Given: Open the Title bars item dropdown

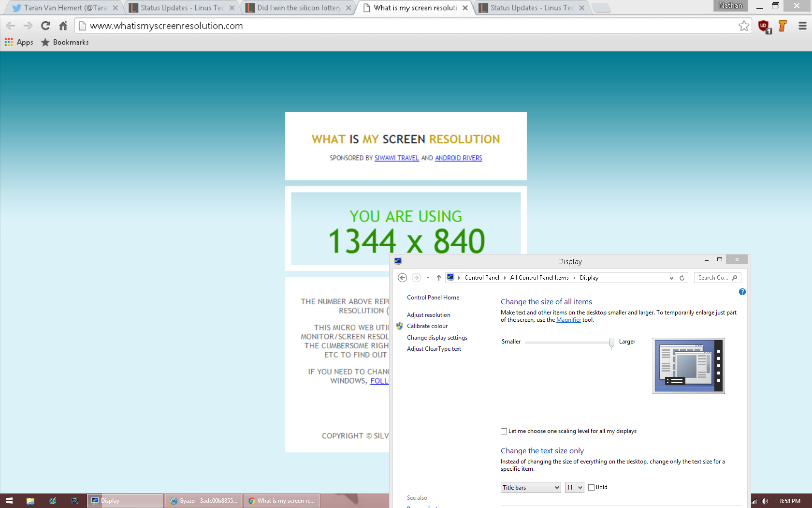Looking at the screenshot, I should [x=531, y=487].
